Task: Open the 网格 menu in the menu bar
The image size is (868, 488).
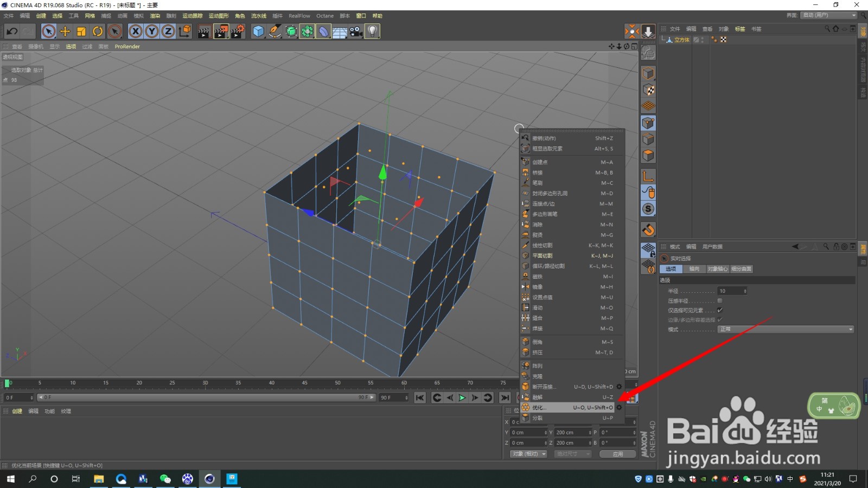Action: [90, 16]
